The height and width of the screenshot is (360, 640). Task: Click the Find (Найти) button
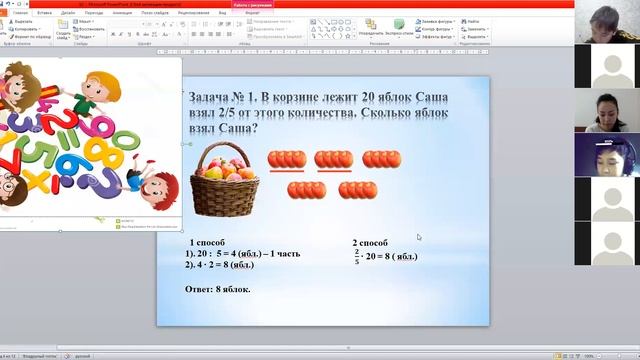pos(470,21)
